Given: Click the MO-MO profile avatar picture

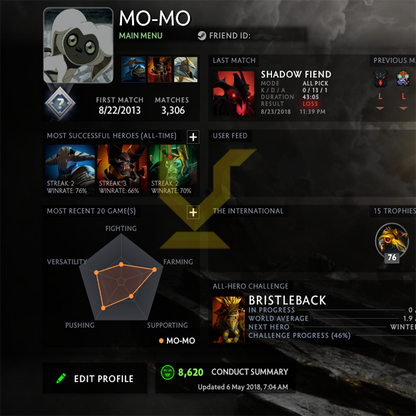Looking at the screenshot, I should tap(78, 45).
